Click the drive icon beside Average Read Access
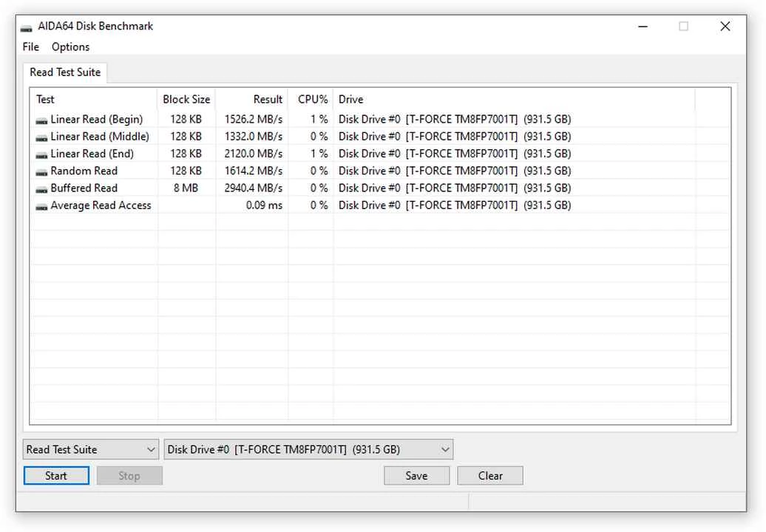This screenshot has width=766, height=532. point(41,206)
